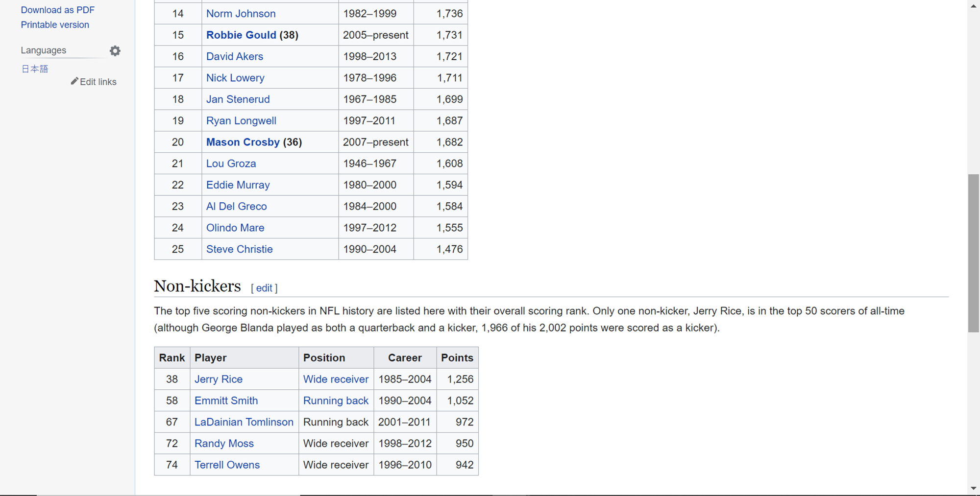980x496 pixels.
Task: Open the Mason Crosby player link
Action: pyautogui.click(x=243, y=142)
